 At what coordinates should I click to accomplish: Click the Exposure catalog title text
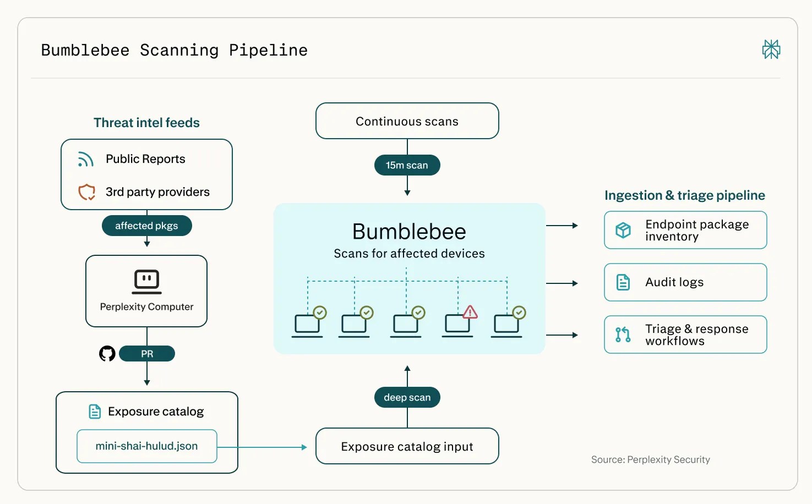pyautogui.click(x=156, y=412)
